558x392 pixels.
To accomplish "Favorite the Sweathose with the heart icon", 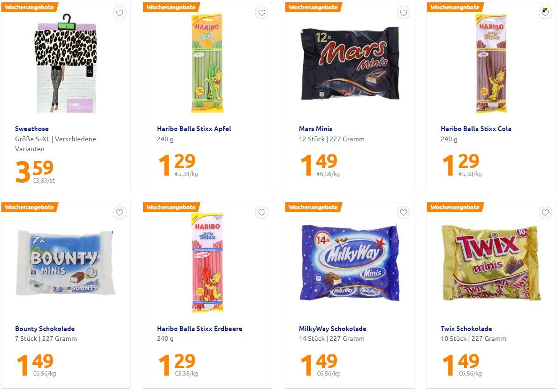I will [x=120, y=13].
